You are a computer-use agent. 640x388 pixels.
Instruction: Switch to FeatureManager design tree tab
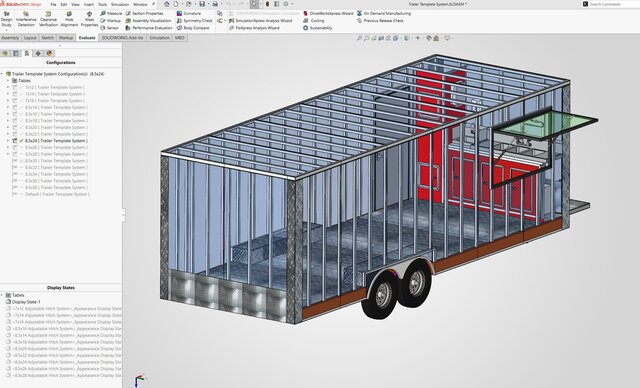pyautogui.click(x=5, y=53)
